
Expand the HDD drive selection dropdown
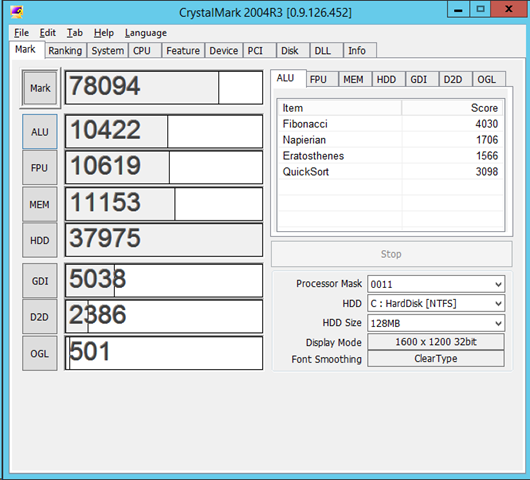[436, 304]
